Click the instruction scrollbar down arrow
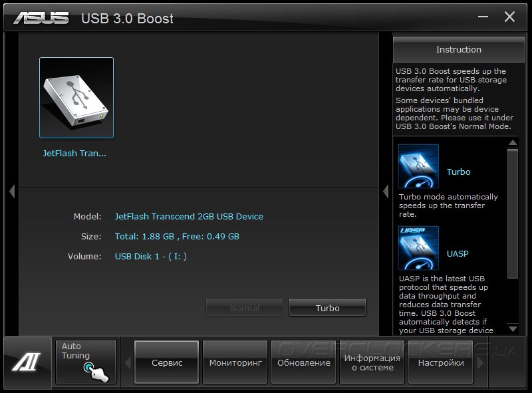This screenshot has width=532, height=393. [513, 329]
